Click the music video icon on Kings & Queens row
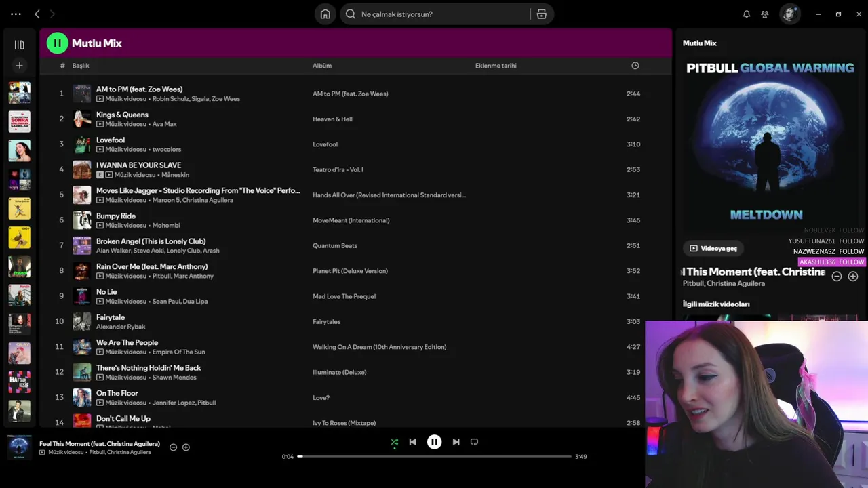868x488 pixels. click(x=100, y=124)
